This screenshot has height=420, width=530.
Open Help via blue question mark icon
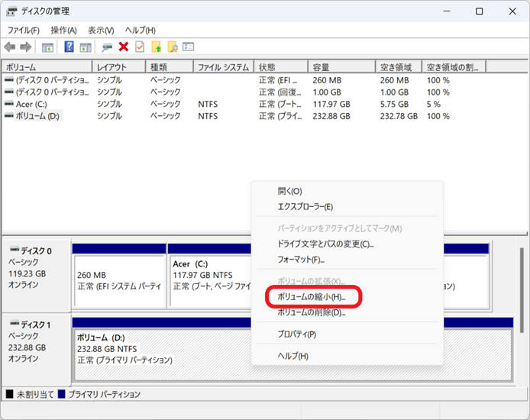tap(69, 47)
